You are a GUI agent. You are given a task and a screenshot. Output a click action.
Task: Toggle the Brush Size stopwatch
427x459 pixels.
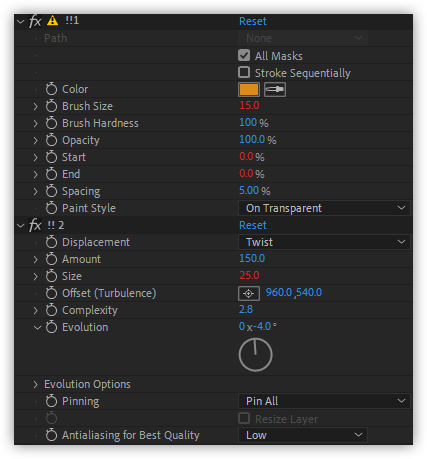[x=51, y=106]
